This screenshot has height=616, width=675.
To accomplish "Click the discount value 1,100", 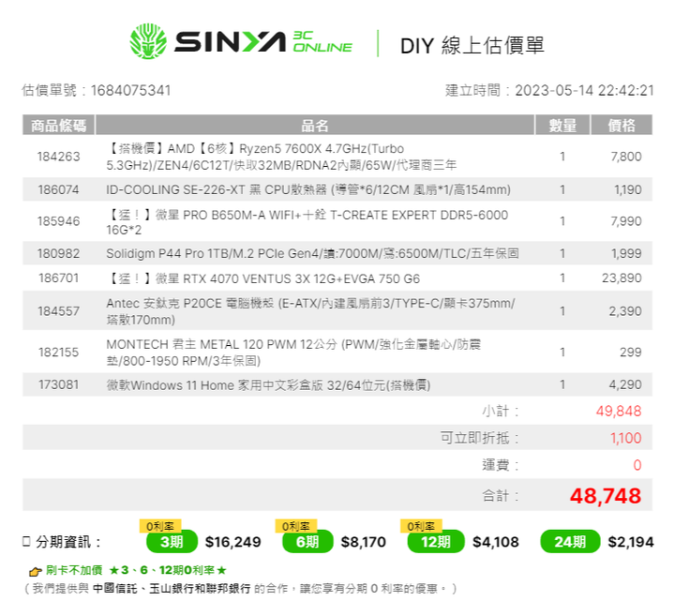I will (x=626, y=438).
